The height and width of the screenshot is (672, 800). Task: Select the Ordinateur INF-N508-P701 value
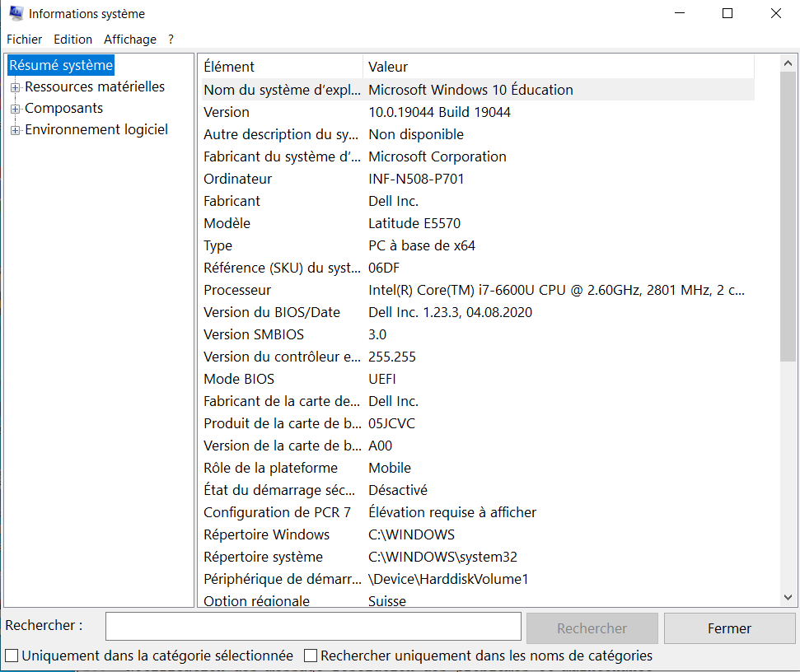coord(416,179)
